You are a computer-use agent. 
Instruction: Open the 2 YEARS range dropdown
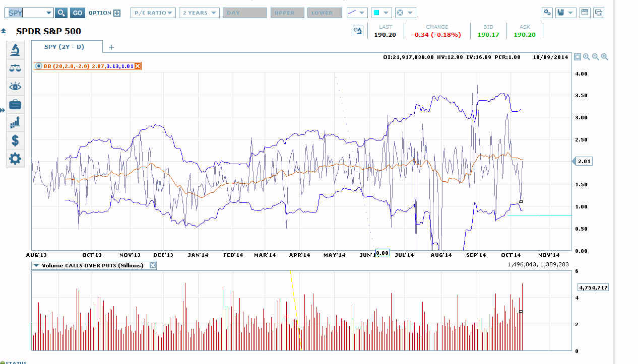[x=199, y=13]
